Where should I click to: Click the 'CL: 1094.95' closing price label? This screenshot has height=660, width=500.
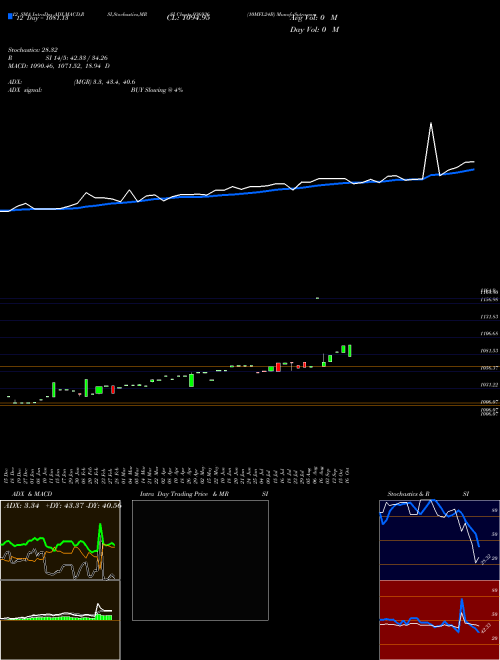188,18
